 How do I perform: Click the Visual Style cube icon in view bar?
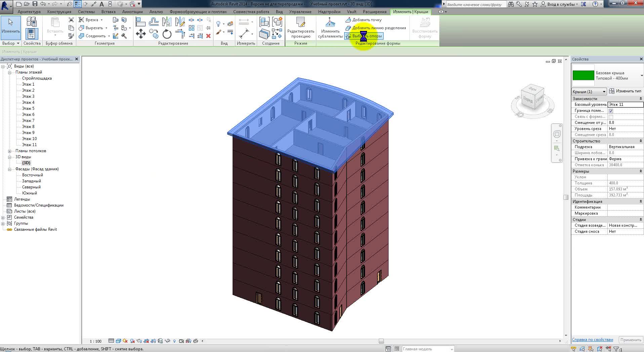tap(118, 341)
